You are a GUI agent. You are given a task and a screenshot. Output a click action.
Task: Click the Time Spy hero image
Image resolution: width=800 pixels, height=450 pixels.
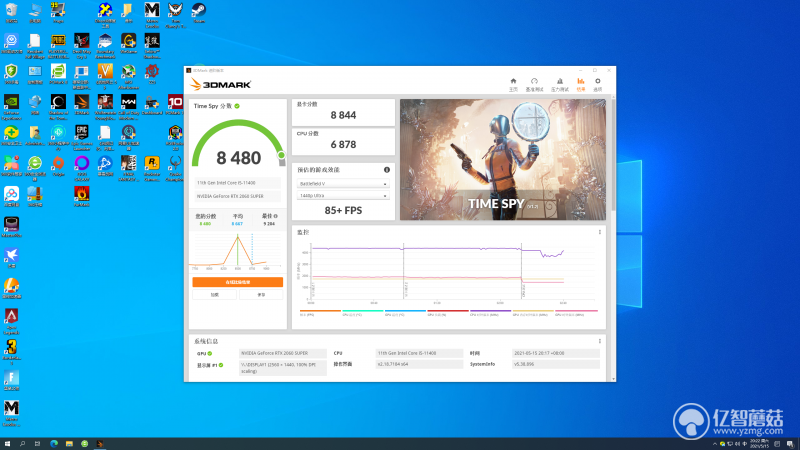pos(503,160)
